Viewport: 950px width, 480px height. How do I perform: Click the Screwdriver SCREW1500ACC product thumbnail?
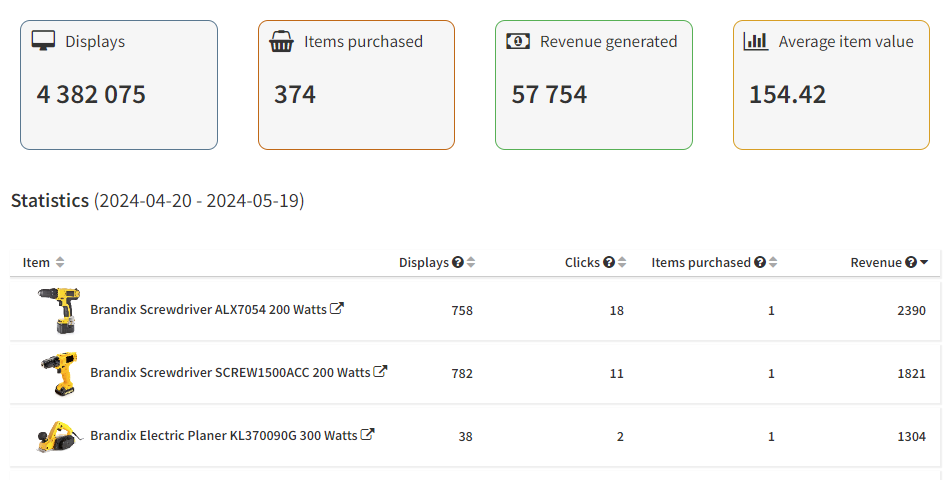(58, 373)
